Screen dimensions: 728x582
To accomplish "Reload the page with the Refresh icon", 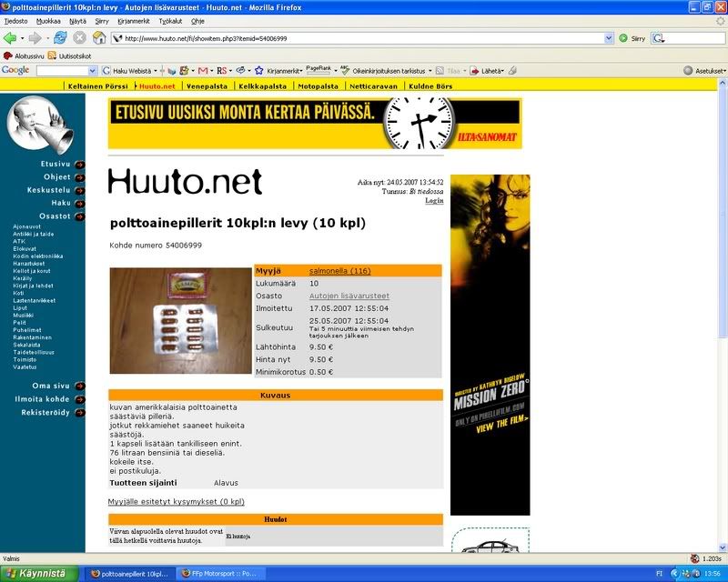I will click(60, 38).
